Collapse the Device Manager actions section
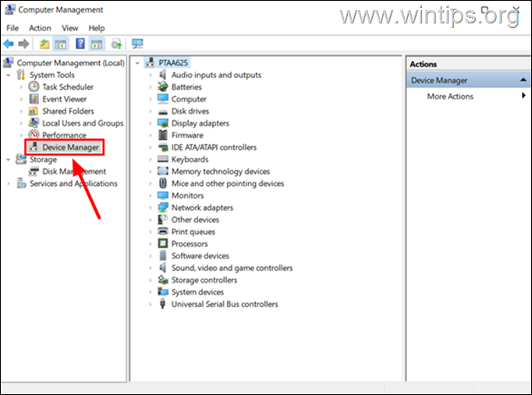 click(523, 80)
